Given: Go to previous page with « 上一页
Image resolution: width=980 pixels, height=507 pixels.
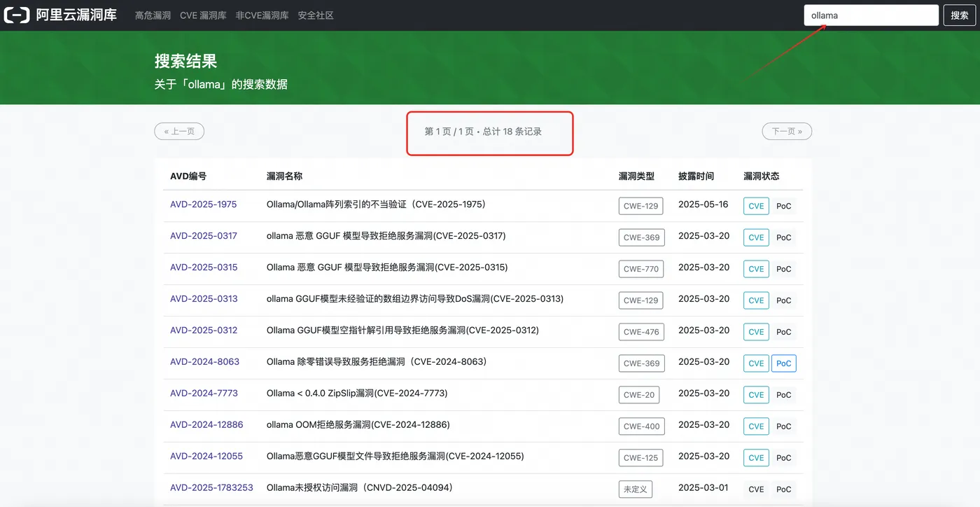Looking at the screenshot, I should click(179, 131).
